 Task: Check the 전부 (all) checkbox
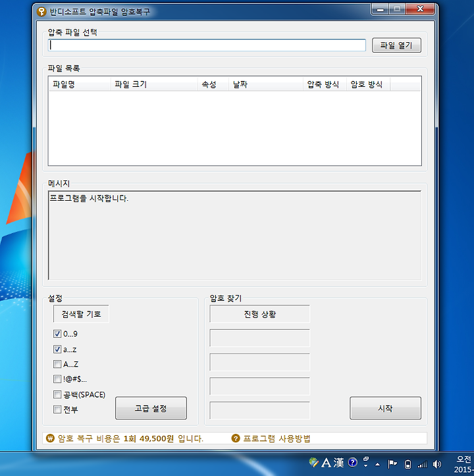pos(57,410)
